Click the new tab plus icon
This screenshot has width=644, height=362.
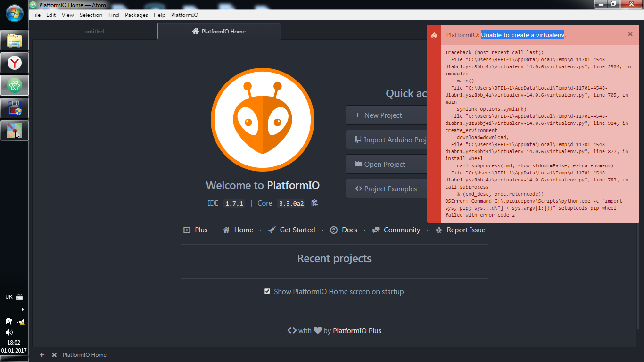point(41,354)
